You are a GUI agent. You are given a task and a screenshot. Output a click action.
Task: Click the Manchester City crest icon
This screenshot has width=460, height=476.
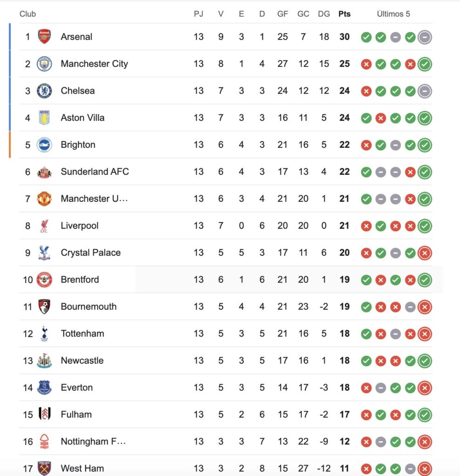click(x=44, y=64)
